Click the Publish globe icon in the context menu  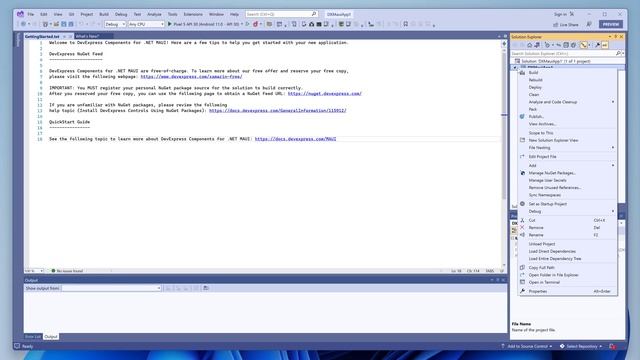coord(522,116)
